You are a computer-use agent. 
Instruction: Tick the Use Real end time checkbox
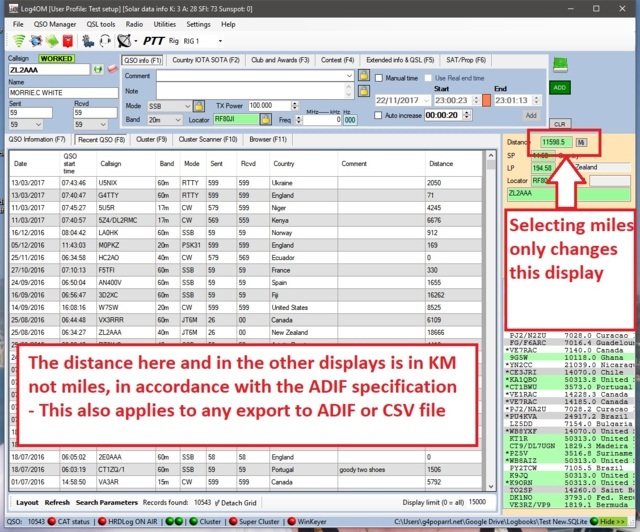pos(428,78)
